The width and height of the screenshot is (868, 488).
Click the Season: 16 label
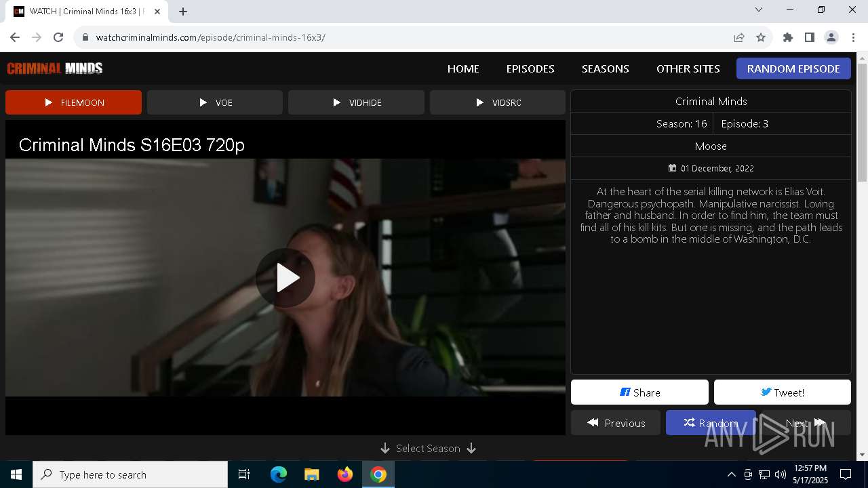(x=682, y=123)
